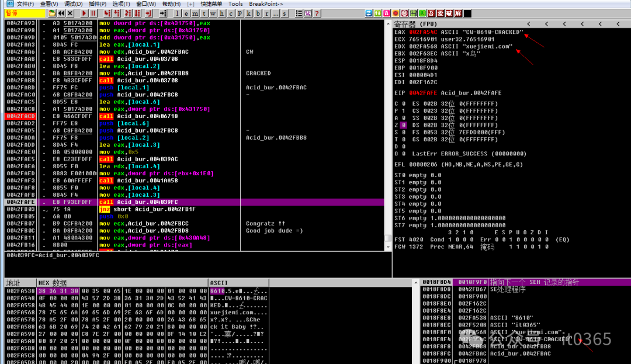Run the program with the red play icon

84,13
